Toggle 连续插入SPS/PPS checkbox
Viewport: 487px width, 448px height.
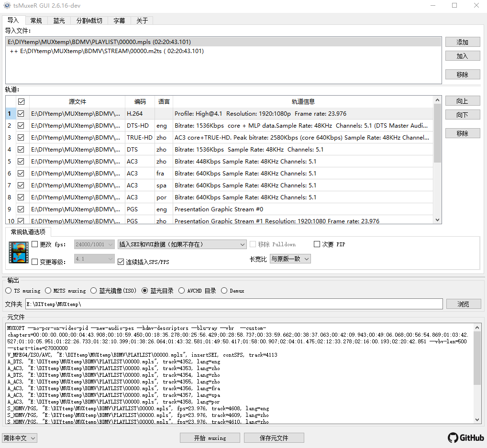coord(121,262)
